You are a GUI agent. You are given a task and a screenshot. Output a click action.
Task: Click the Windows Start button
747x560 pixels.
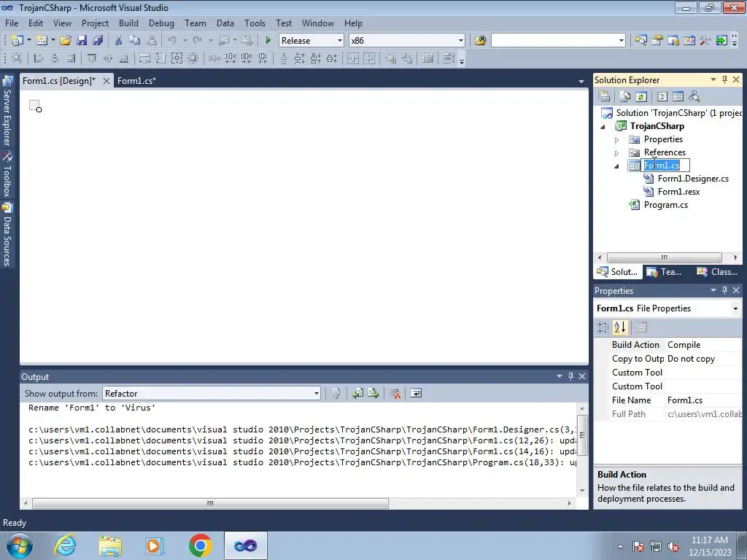(x=19, y=545)
